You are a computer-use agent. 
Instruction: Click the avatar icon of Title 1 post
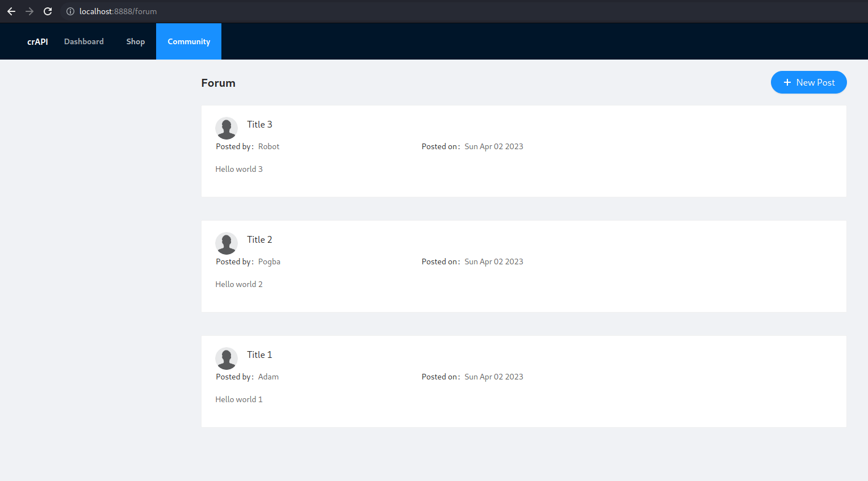tap(227, 358)
